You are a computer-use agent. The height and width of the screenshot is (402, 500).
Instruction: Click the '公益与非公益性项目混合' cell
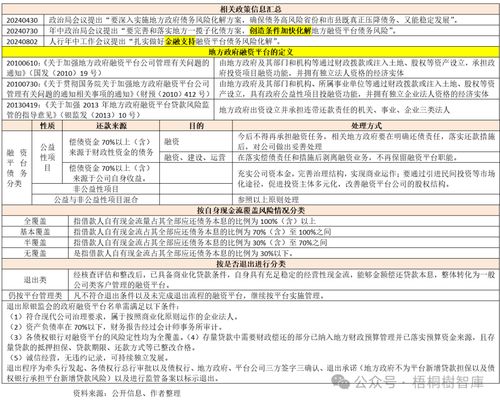tap(96, 200)
